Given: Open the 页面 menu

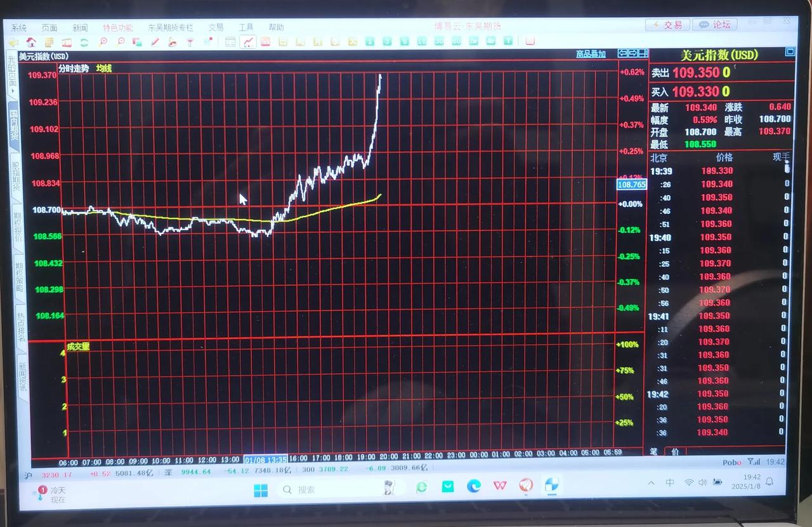Looking at the screenshot, I should [x=49, y=28].
